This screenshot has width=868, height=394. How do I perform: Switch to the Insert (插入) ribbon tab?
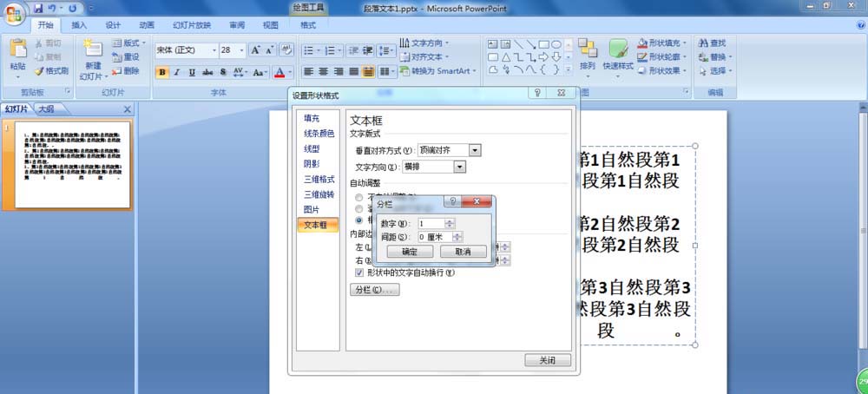coord(79,25)
